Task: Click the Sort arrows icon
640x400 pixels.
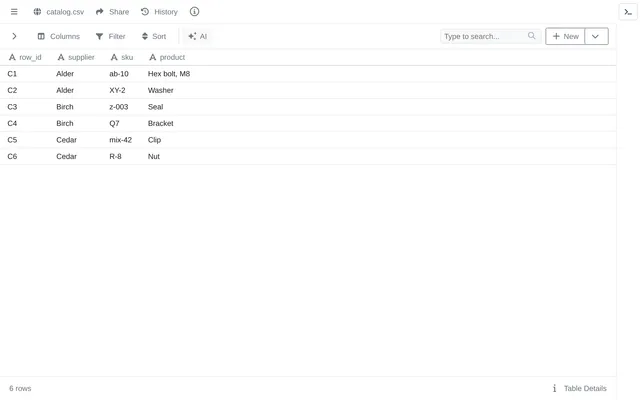Action: (x=144, y=36)
